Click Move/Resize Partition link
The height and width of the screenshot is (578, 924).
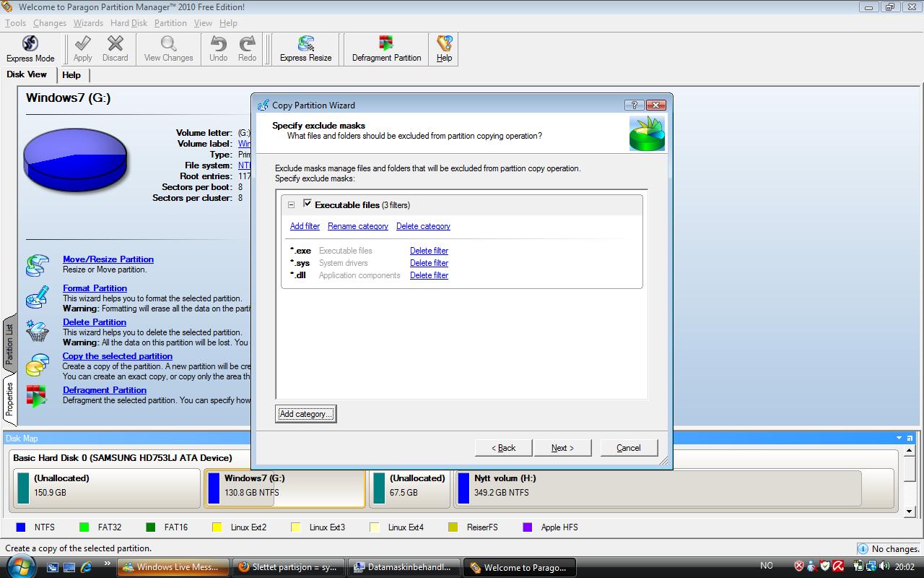pos(108,259)
